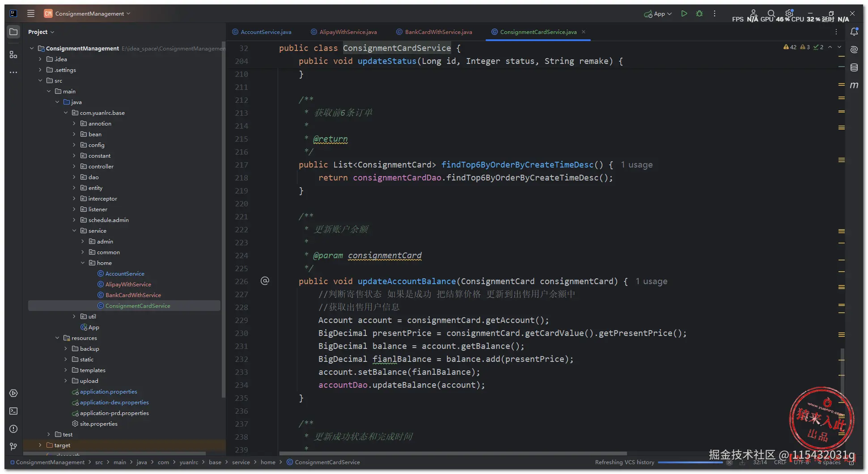Open the Services tool window
The image size is (868, 474).
(x=13, y=393)
